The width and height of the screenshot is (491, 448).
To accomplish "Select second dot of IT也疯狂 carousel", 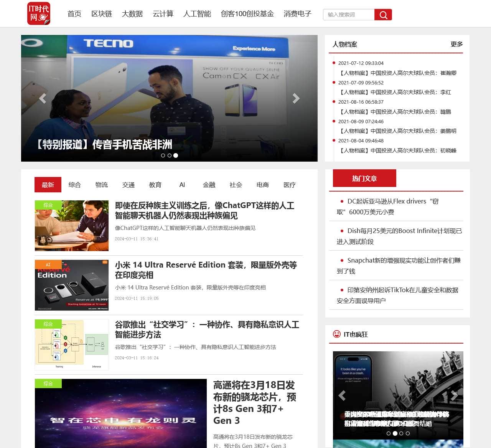I will tap(395, 433).
